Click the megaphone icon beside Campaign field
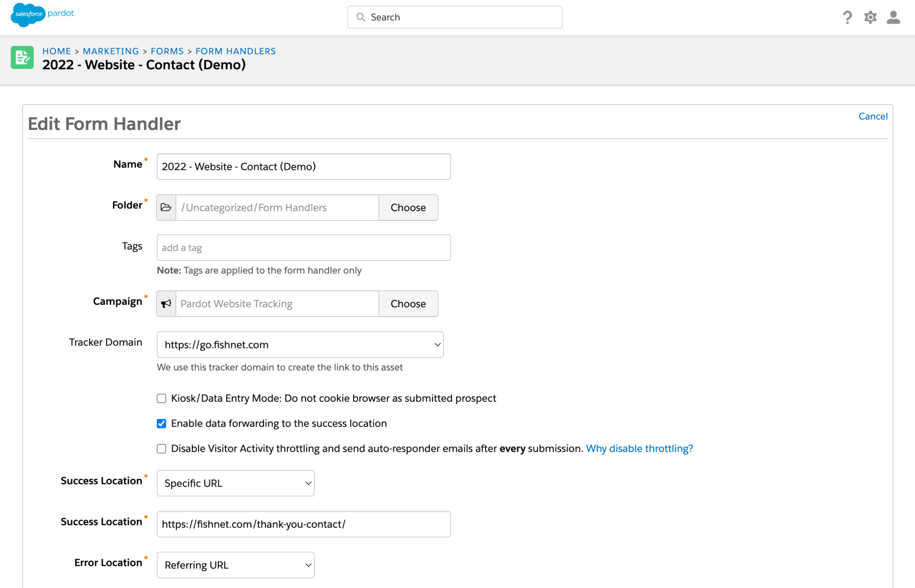The height and width of the screenshot is (588, 915). (x=166, y=304)
